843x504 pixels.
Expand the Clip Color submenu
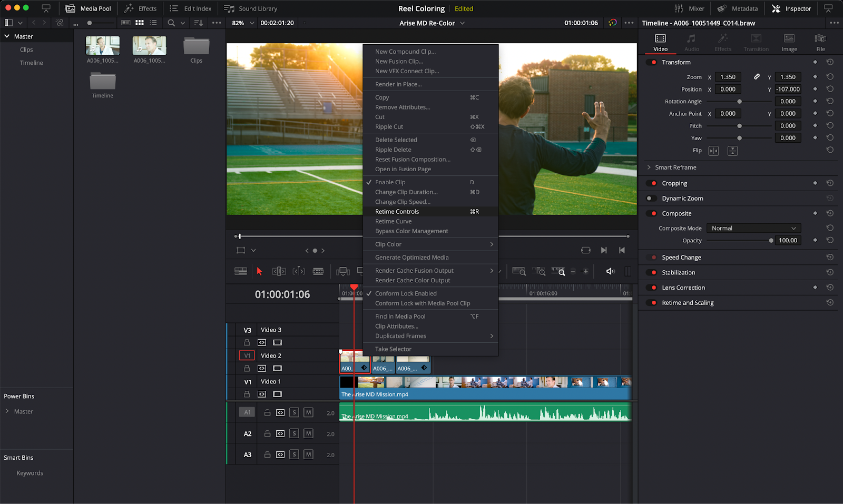(430, 244)
